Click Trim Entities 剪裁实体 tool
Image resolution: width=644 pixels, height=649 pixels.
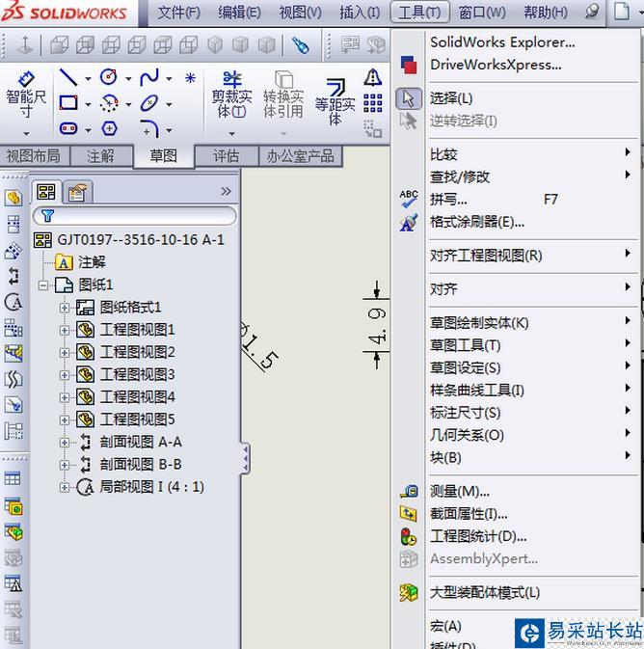(x=231, y=95)
